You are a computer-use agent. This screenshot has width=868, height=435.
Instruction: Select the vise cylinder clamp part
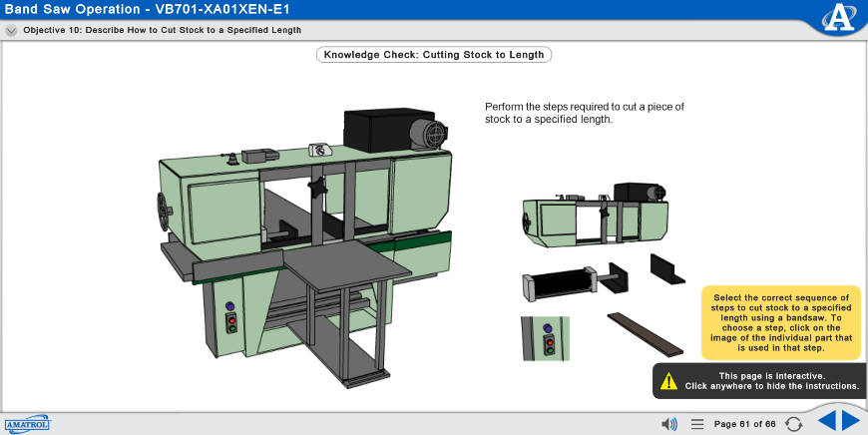574,282
